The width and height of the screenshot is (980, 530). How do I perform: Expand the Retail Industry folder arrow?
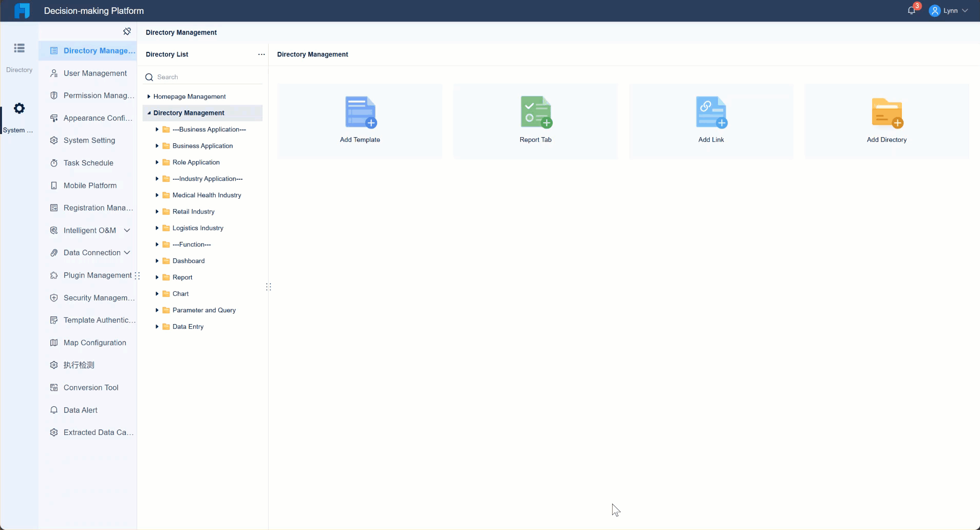(x=157, y=212)
